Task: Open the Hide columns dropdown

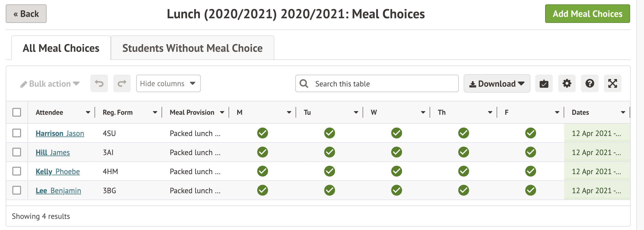Action: point(168,83)
